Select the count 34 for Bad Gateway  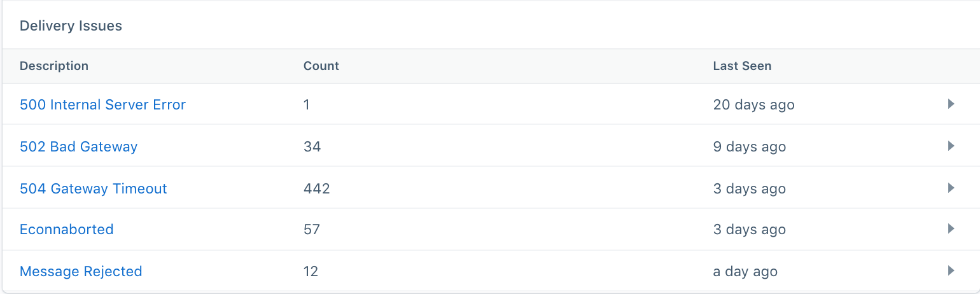click(x=312, y=146)
